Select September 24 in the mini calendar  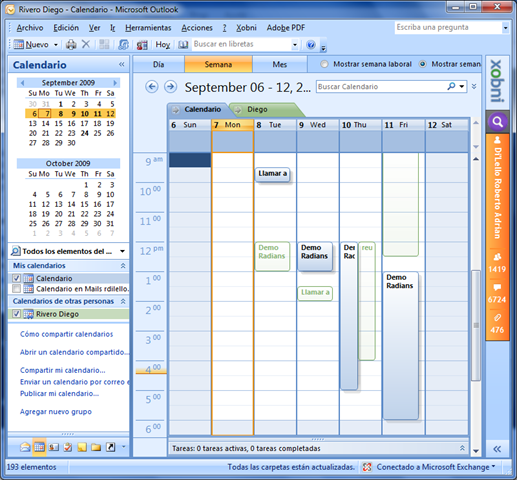pyautogui.click(x=85, y=133)
